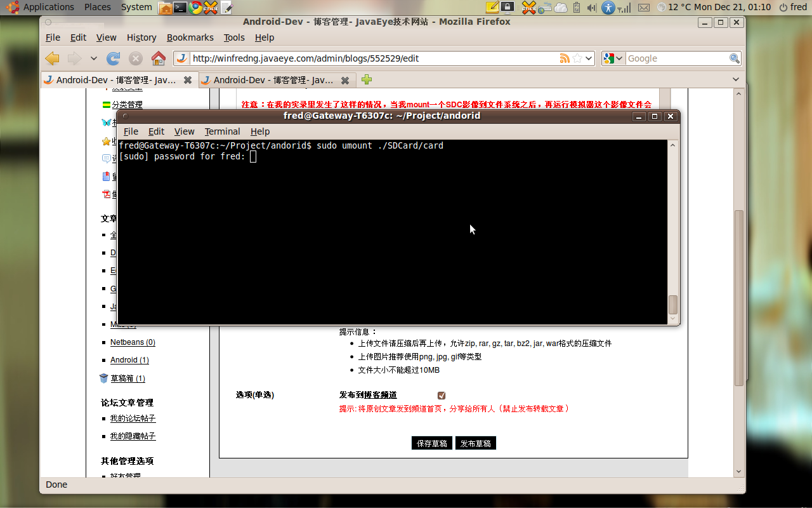Open the X-Chat tray icon

click(529, 8)
